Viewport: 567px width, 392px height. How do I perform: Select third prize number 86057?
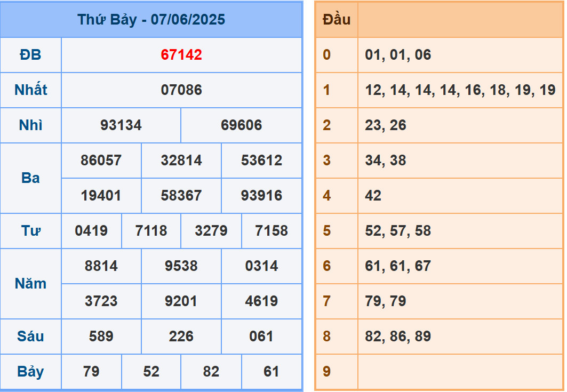101,161
